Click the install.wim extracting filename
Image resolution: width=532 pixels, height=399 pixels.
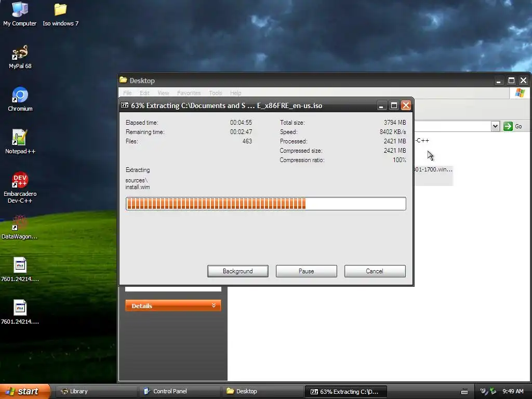tap(137, 187)
